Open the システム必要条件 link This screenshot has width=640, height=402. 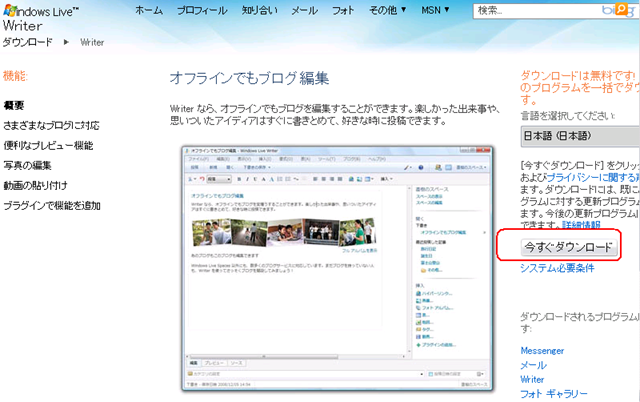[557, 268]
